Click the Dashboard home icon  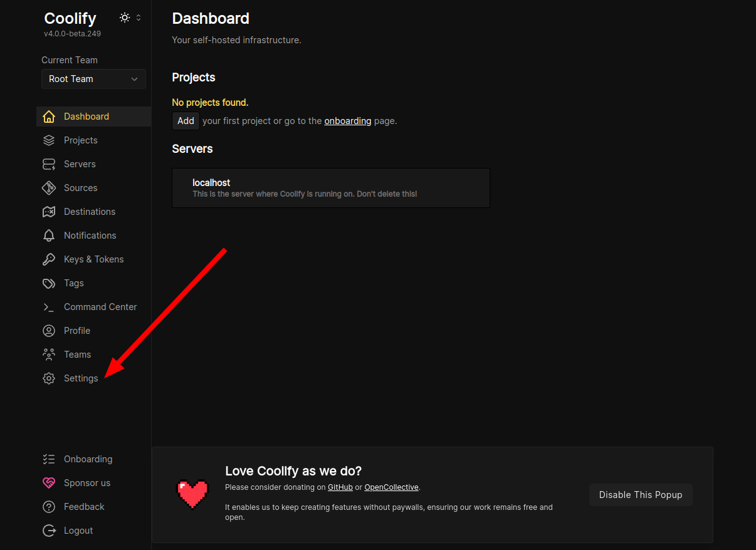pyautogui.click(x=49, y=117)
